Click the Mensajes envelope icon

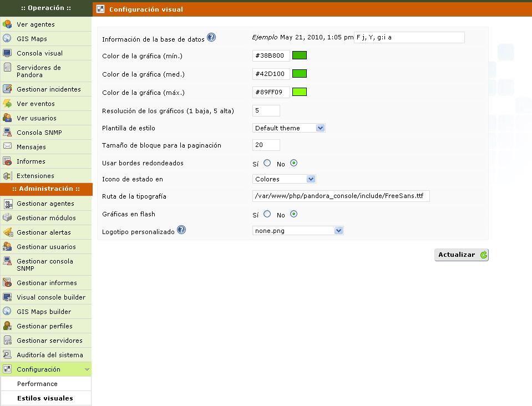point(7,147)
